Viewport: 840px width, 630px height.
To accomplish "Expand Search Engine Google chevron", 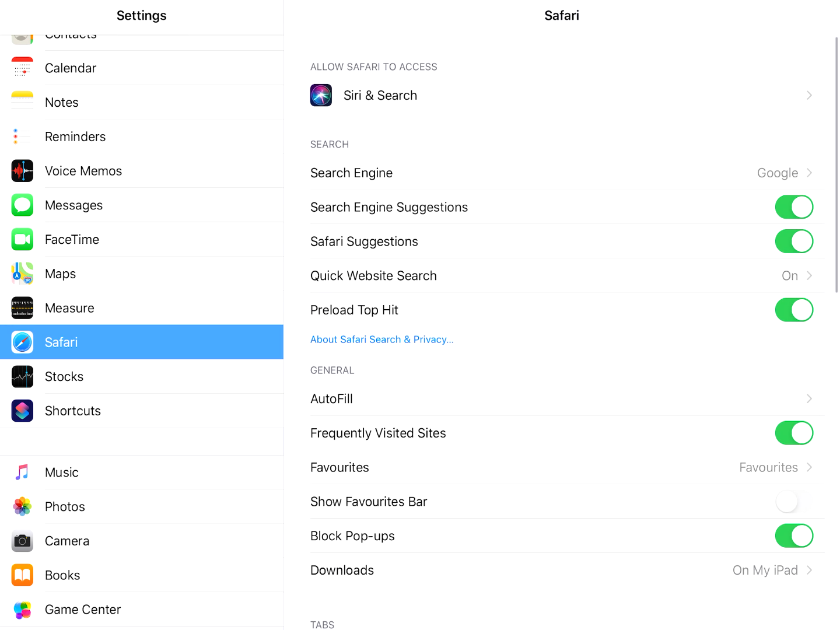I will [x=809, y=173].
